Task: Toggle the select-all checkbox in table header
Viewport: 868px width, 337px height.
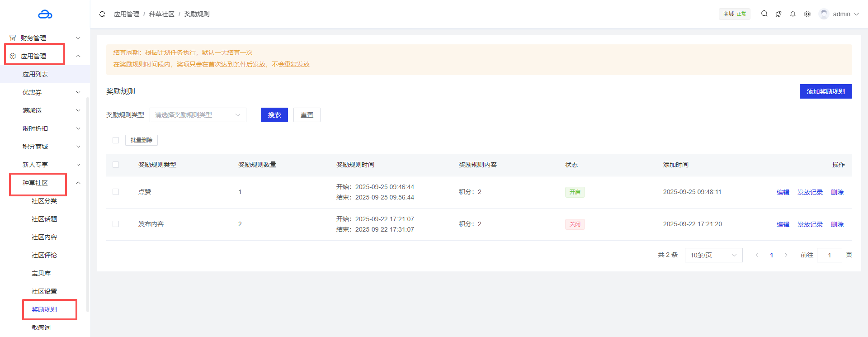Action: point(116,165)
